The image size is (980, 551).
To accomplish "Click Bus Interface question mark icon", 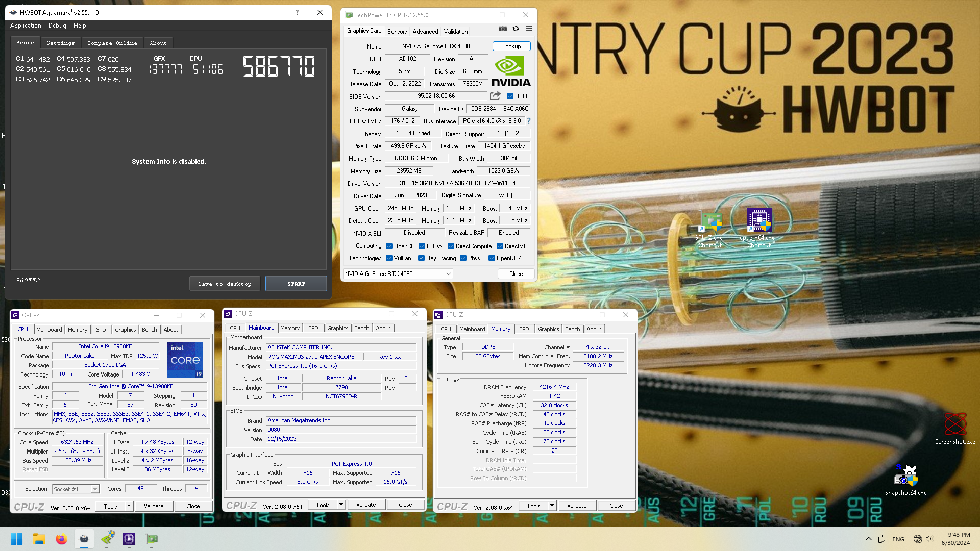I will (x=529, y=121).
